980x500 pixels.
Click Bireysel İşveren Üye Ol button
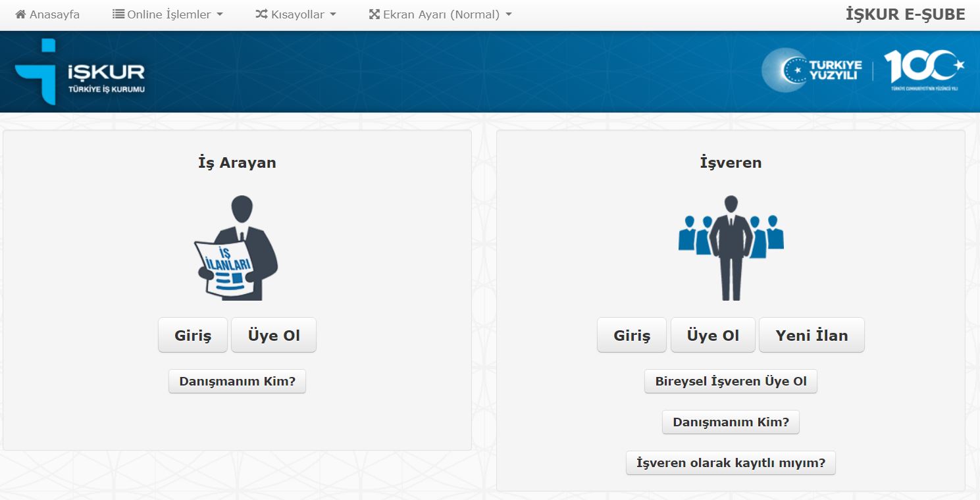(x=731, y=382)
